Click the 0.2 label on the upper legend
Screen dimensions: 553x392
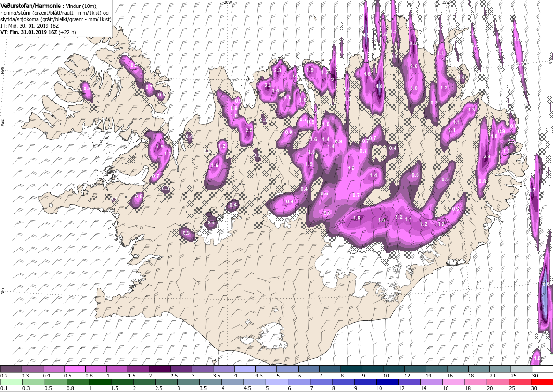pyautogui.click(x=3, y=376)
